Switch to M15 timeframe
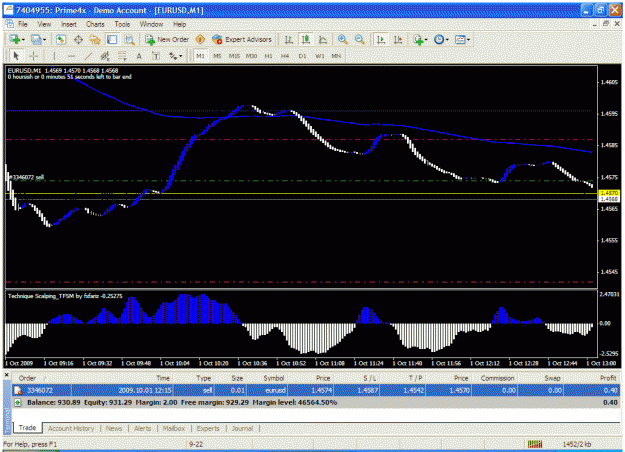 tap(234, 56)
